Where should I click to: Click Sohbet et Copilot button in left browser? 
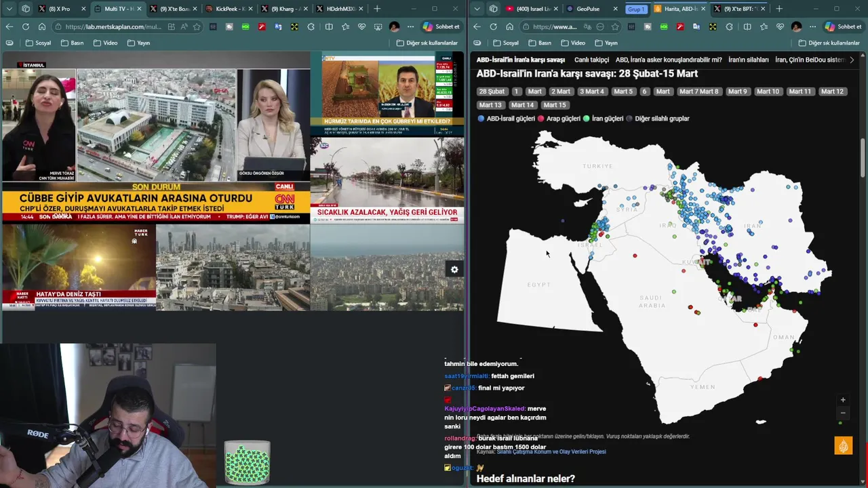(441, 26)
